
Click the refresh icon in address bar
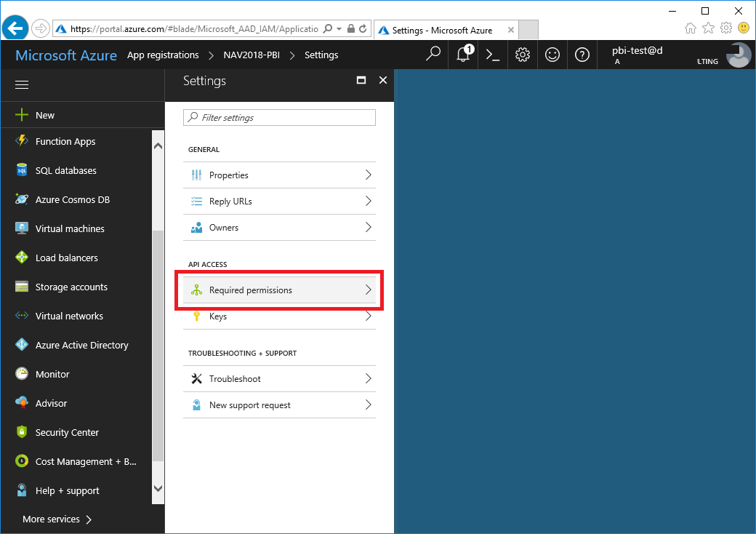tap(363, 29)
